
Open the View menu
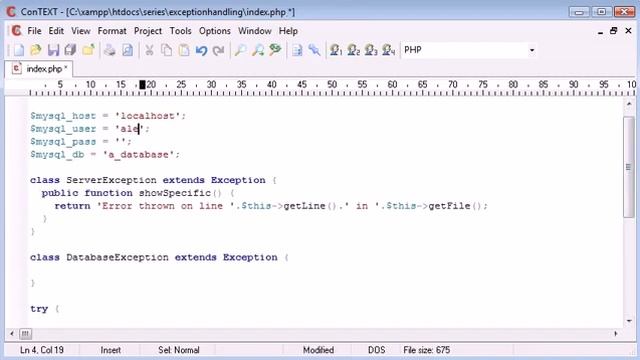(81, 31)
